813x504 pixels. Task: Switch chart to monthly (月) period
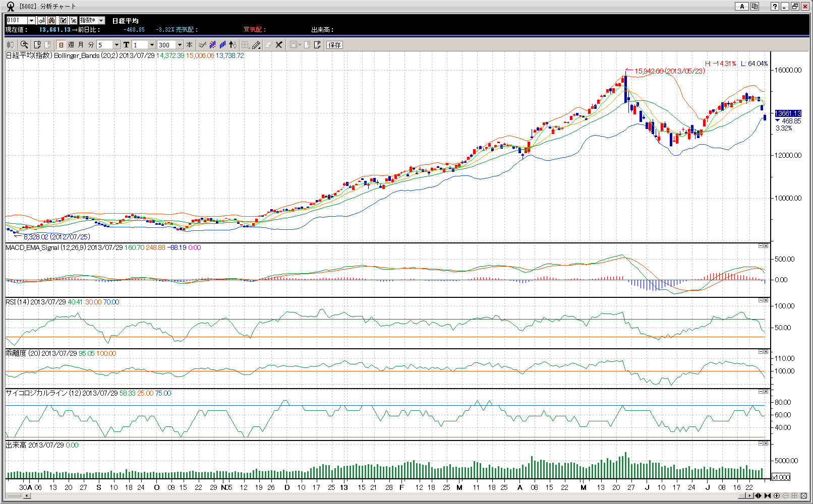(81, 45)
